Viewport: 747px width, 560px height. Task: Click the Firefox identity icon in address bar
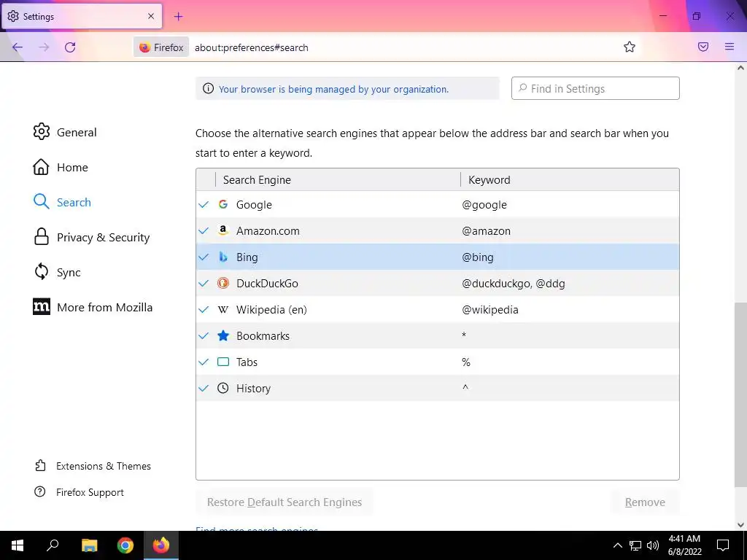pyautogui.click(x=161, y=47)
